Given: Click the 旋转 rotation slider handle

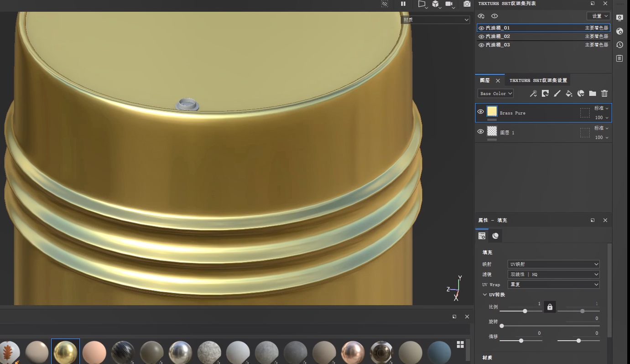Looking at the screenshot, I should click(x=502, y=326).
